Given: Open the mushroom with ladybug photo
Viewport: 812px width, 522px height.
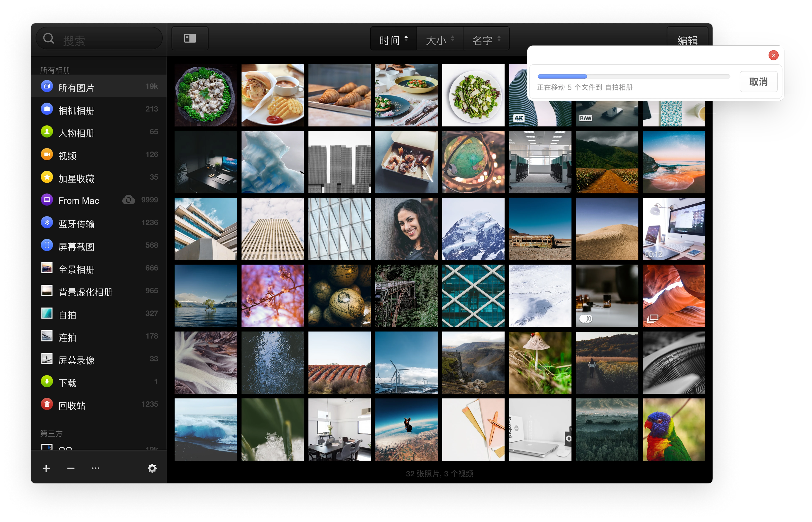Looking at the screenshot, I should coord(540,362).
